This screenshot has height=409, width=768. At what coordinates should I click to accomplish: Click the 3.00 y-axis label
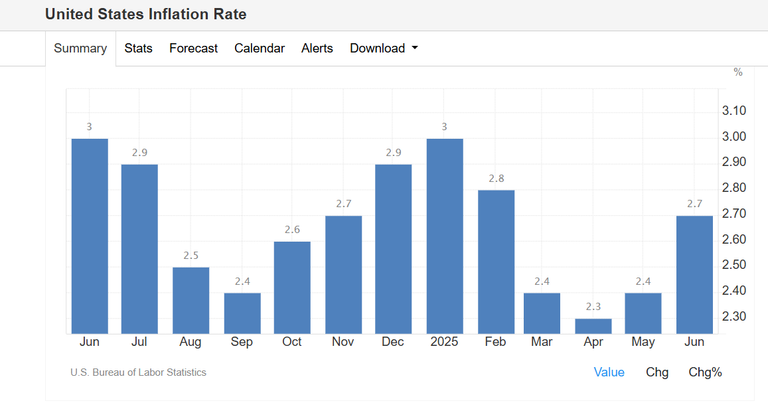(734, 136)
